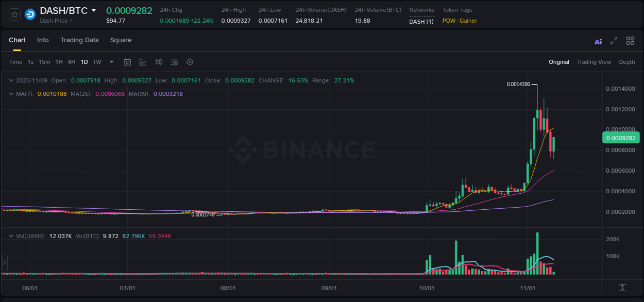Open the date range calendar picker
Image resolution: width=644 pixels, height=302 pixels.
pyautogui.click(x=127, y=62)
